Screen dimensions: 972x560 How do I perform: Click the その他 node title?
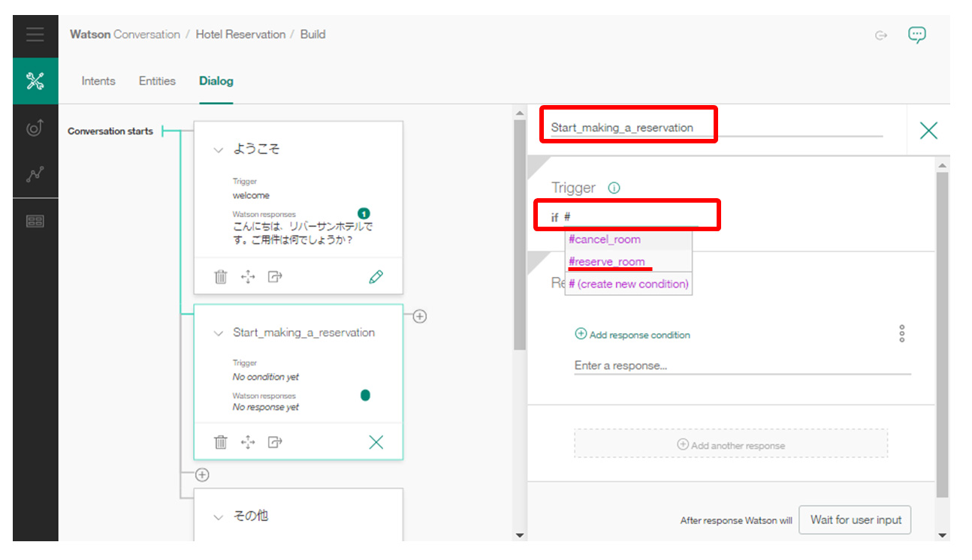250,516
